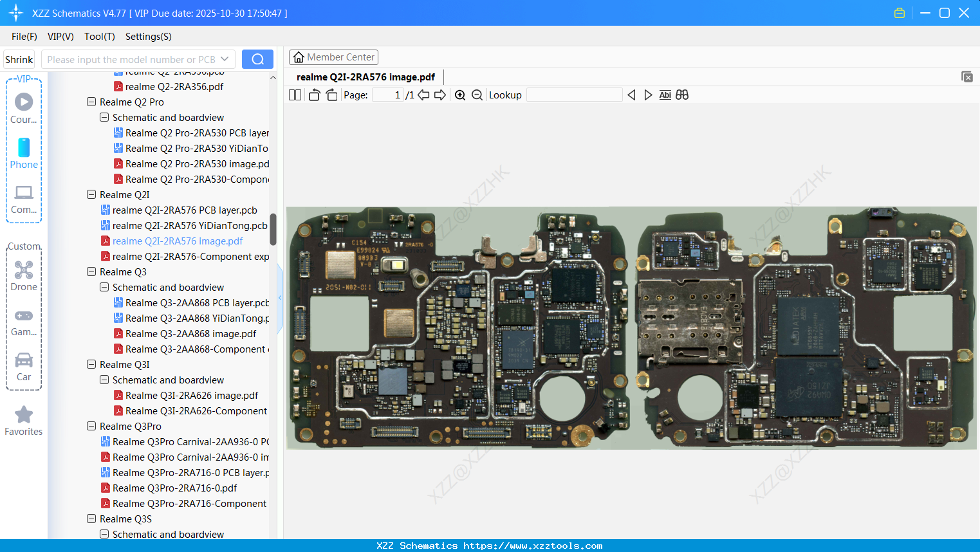The width and height of the screenshot is (980, 552).
Task: Collapse the Realme Q3 tree node
Action: [91, 272]
